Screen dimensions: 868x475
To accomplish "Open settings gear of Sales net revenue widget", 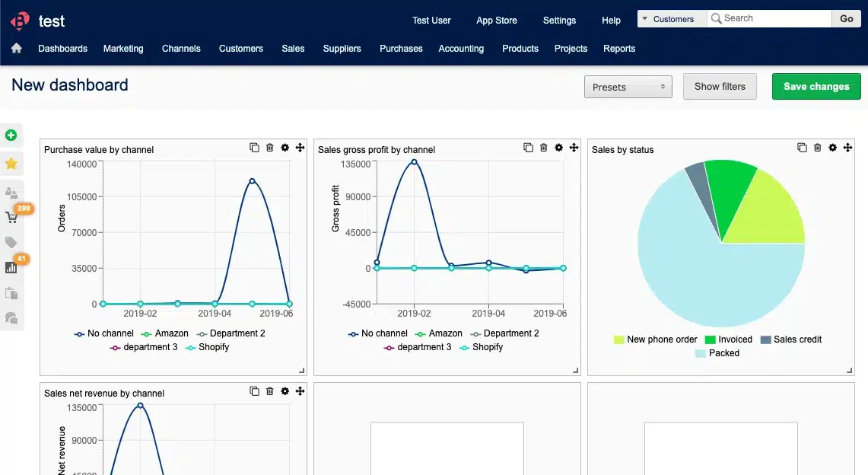I will (285, 391).
